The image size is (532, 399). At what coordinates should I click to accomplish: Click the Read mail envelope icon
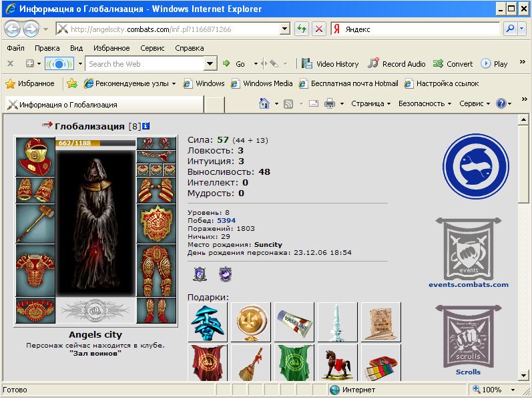(314, 103)
